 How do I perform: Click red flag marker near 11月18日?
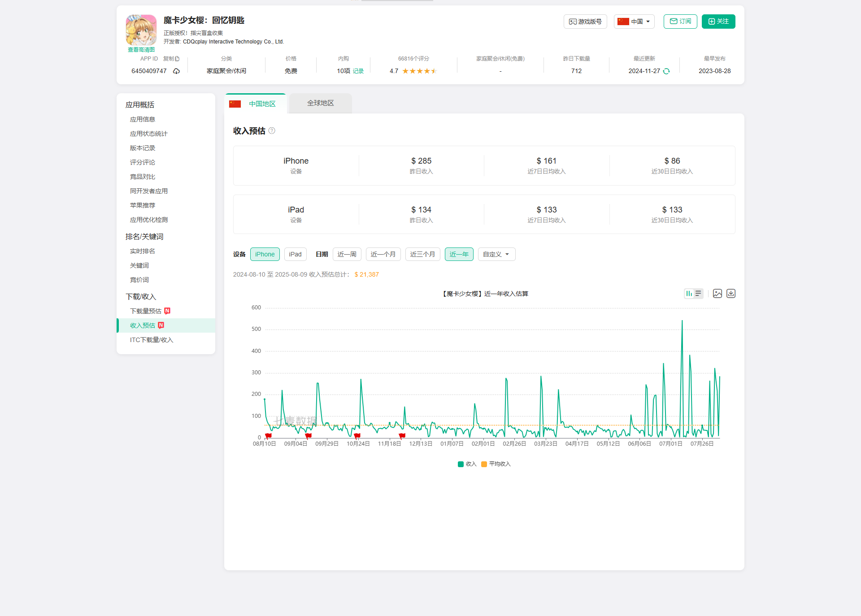[402, 436]
